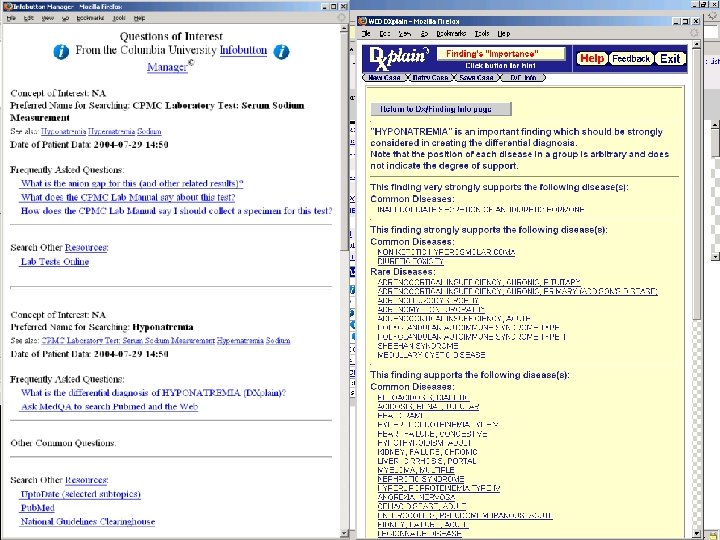
Task: Click SHEEHAN SYNDROME in rare diseases list
Action: (418, 345)
